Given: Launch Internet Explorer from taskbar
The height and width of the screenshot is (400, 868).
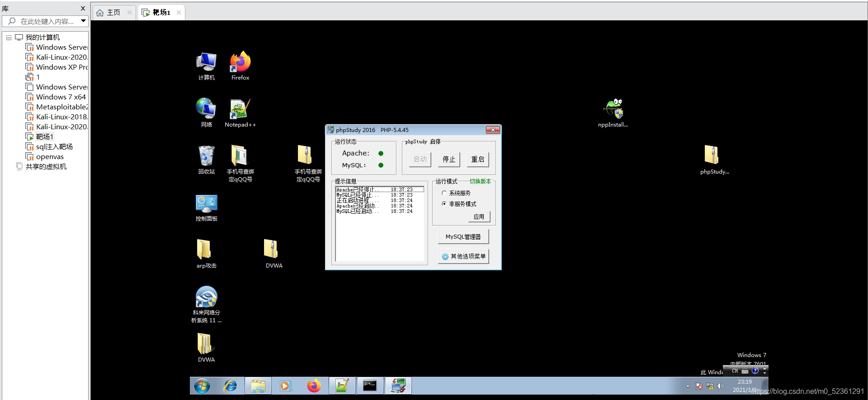Looking at the screenshot, I should [231, 386].
